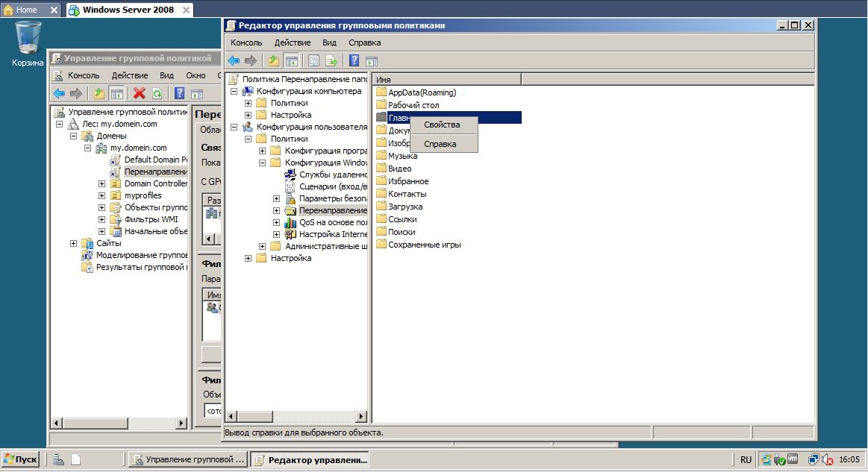Image resolution: width=868 pixels, height=472 pixels.
Task: Click the Up one level folder icon in the policy editor
Action: coord(274,61)
